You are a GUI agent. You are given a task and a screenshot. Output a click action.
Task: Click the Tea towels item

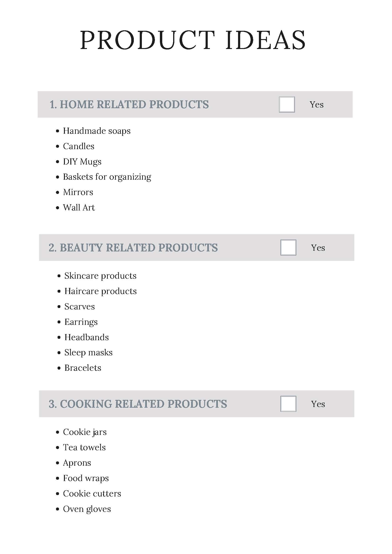85,448
